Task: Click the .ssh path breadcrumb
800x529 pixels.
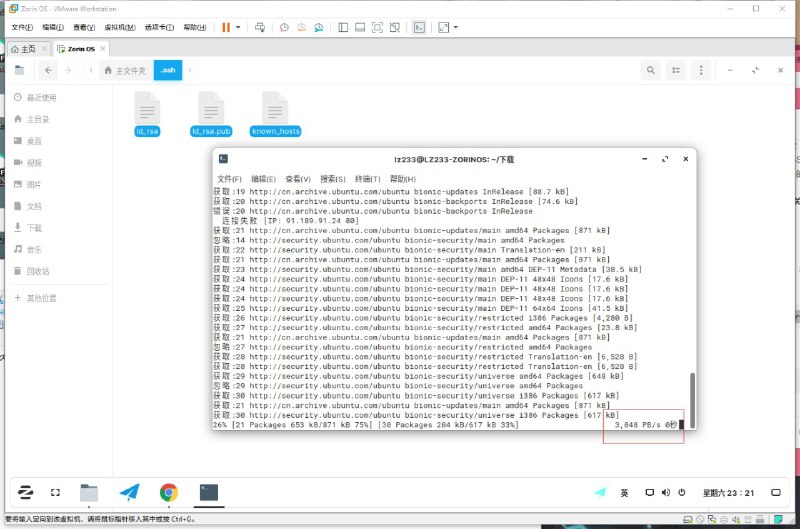Action: tap(168, 70)
